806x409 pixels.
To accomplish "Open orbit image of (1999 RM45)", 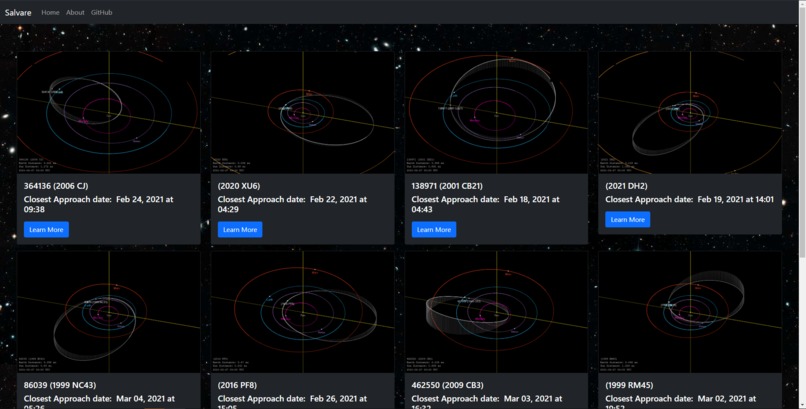I will [690, 312].
